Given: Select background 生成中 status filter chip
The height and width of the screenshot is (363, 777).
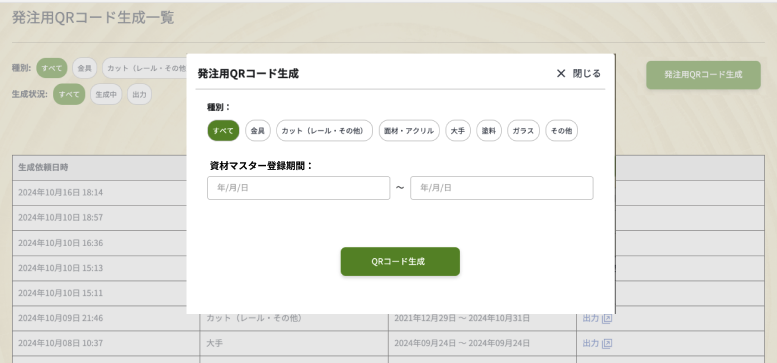Looking at the screenshot, I should coord(106,94).
